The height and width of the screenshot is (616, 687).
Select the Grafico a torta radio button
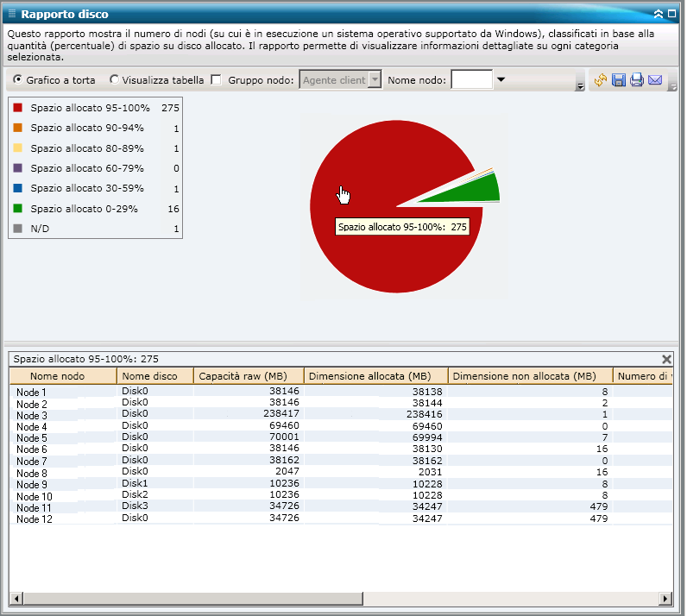(17, 80)
